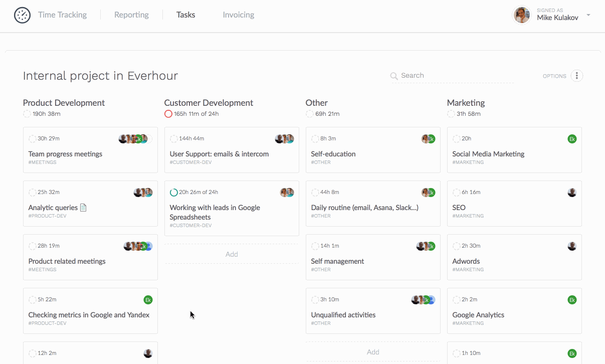This screenshot has height=364, width=605.
Task: Click Checking metrics task timer circle
Action: tap(33, 300)
